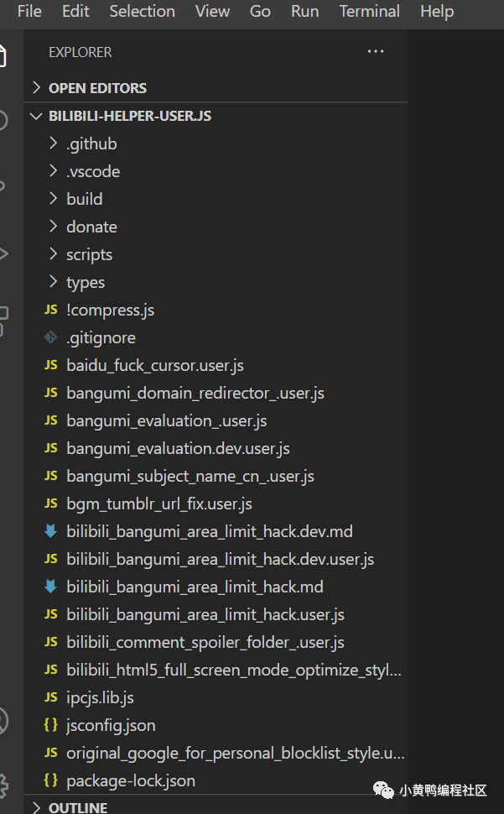
Task: Expand the build folder
Action: (x=216, y=199)
